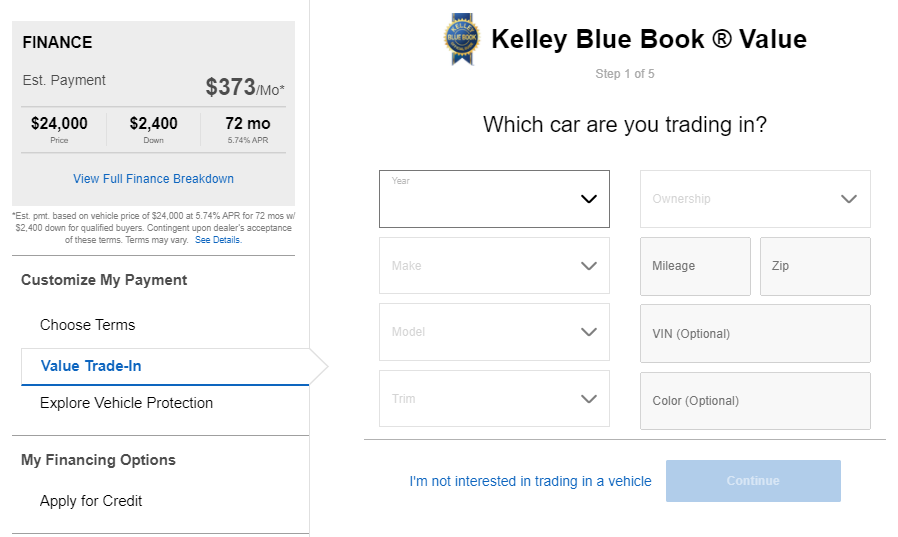Image resolution: width=898 pixels, height=537 pixels.
Task: Open the Ownership selection box
Action: click(755, 199)
